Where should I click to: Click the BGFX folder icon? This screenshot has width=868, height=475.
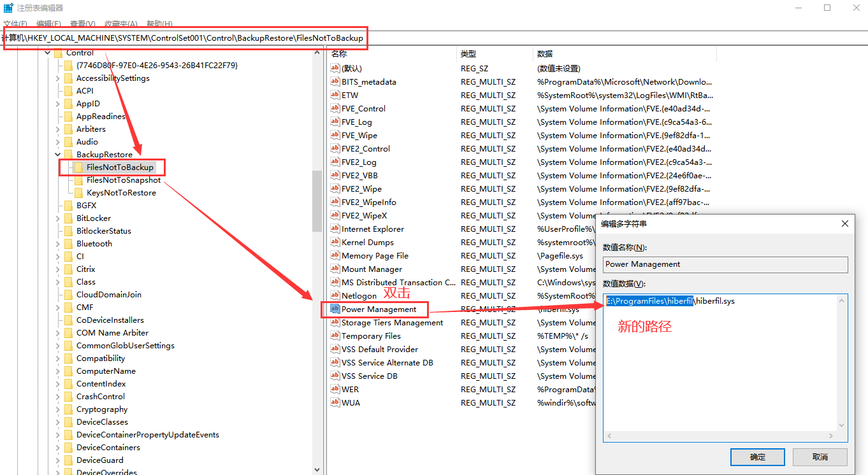(x=68, y=206)
